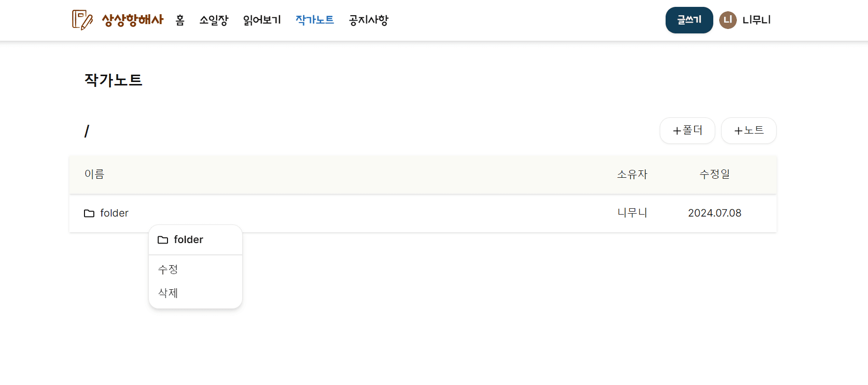Click the brown 니 avatar icon
The image size is (868, 385).
(728, 20)
